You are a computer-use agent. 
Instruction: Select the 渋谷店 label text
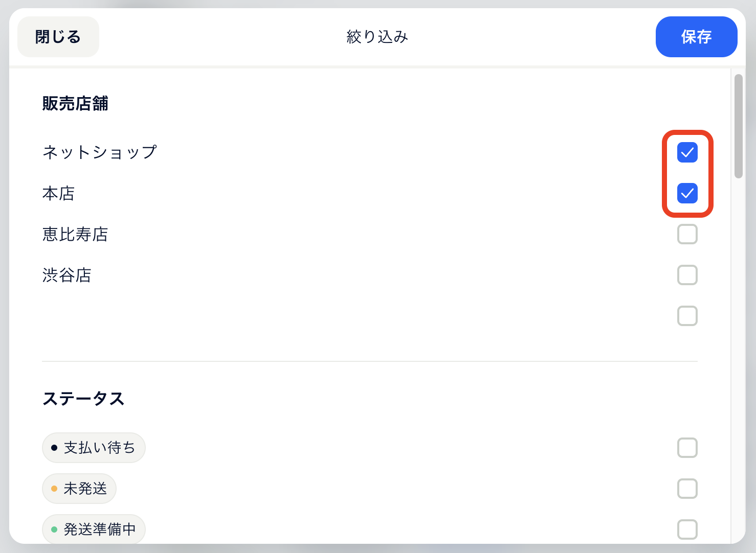(67, 275)
